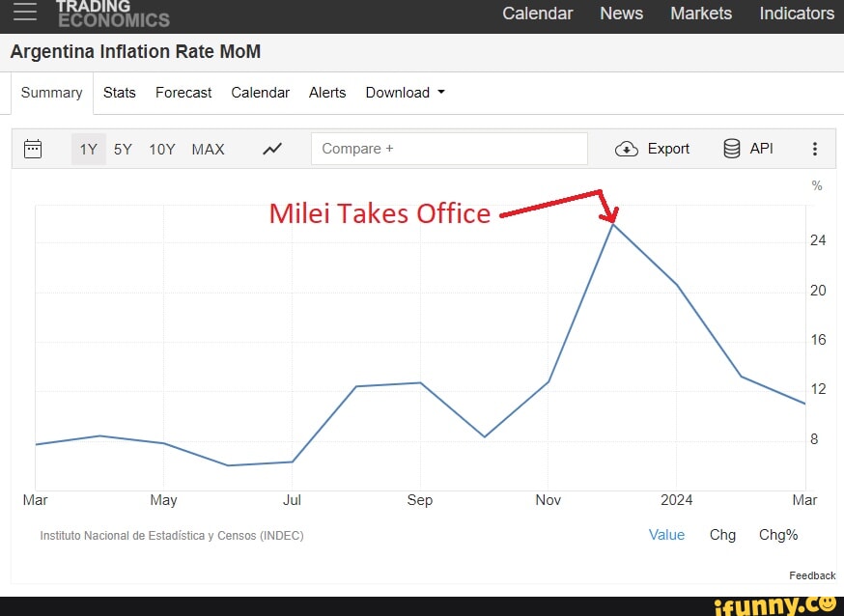
Task: Select the 5Y time range
Action: click(x=123, y=149)
